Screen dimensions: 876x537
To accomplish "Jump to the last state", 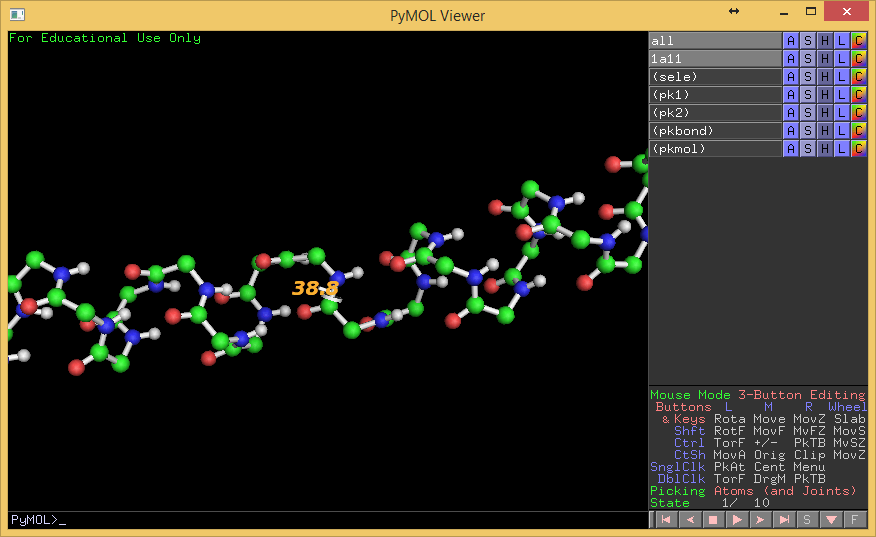I will pyautogui.click(x=785, y=520).
